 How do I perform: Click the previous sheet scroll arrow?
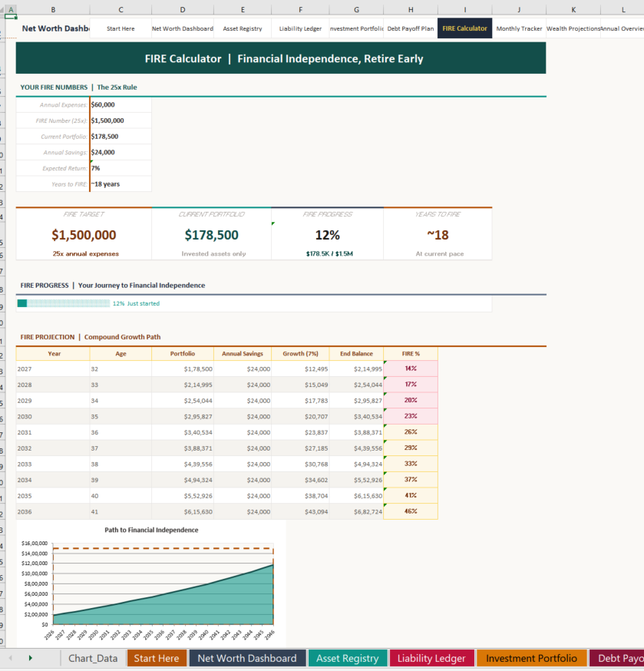tap(11, 658)
